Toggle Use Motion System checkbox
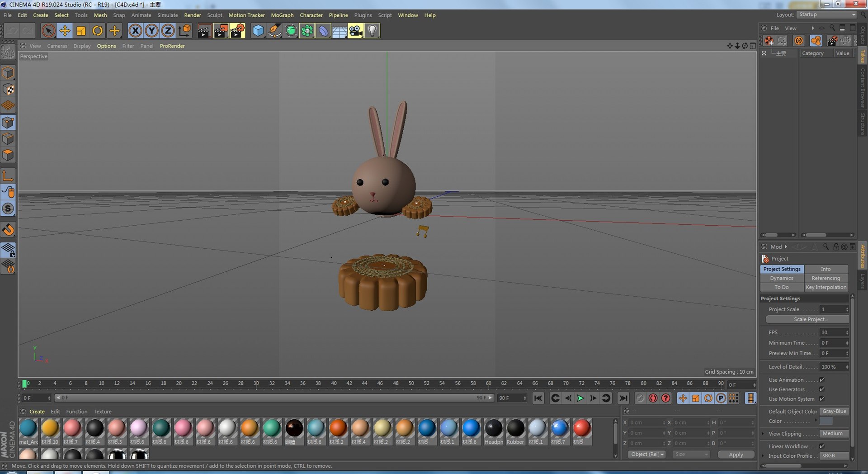868x474 pixels. (822, 399)
